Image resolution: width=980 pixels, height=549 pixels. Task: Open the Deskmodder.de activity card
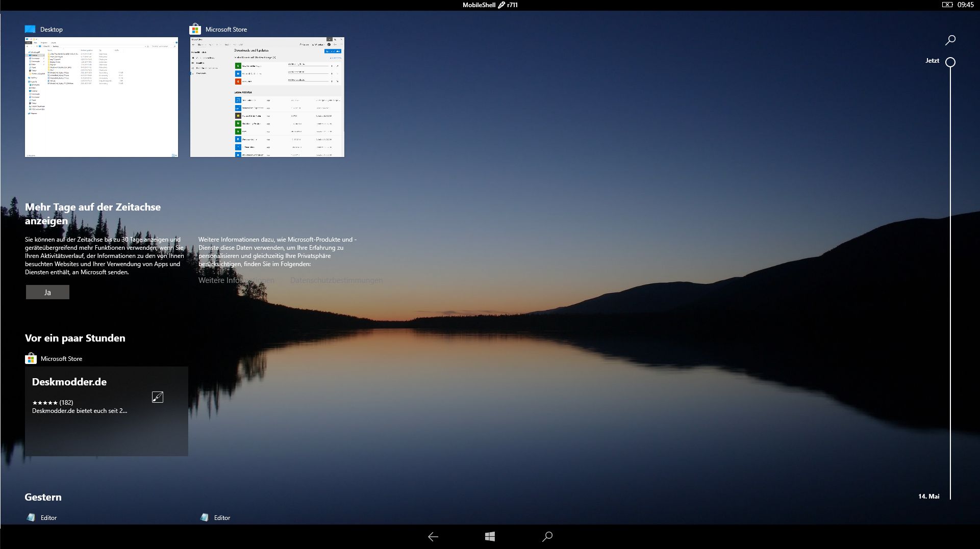point(106,411)
